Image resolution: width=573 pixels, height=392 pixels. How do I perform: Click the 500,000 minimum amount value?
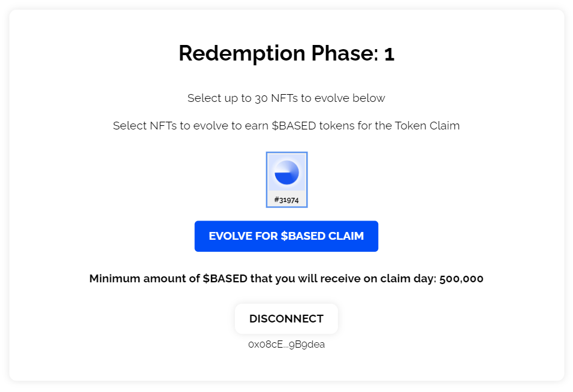pyautogui.click(x=461, y=279)
